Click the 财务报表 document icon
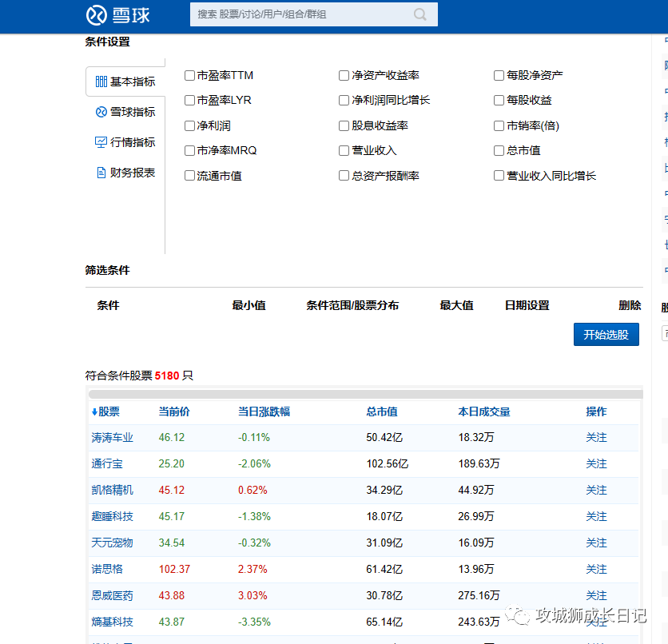Screen dimensions: 668x644 [101, 173]
